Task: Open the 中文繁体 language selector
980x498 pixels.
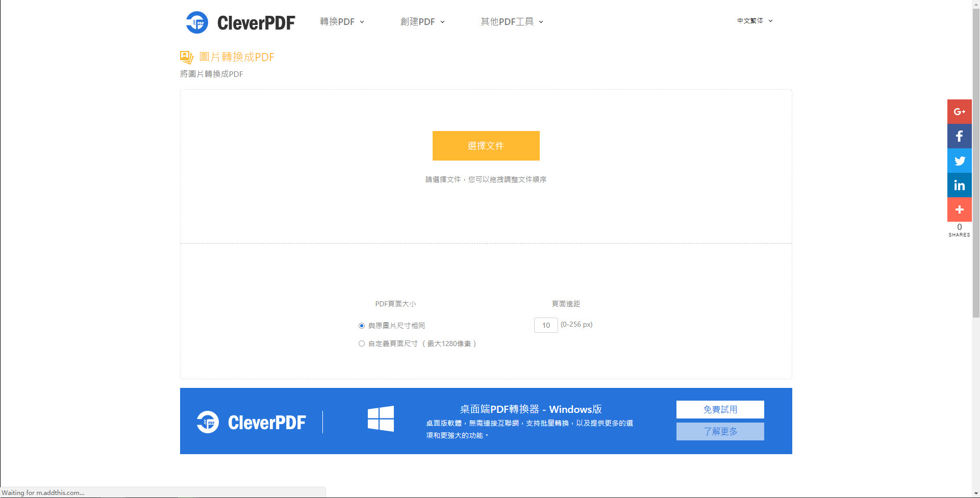Action: click(x=755, y=21)
